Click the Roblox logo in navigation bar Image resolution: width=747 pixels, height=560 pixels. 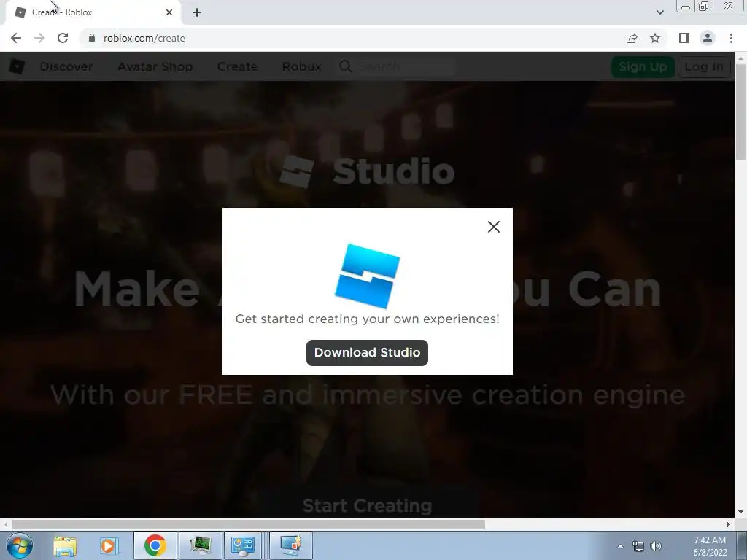coord(17,66)
